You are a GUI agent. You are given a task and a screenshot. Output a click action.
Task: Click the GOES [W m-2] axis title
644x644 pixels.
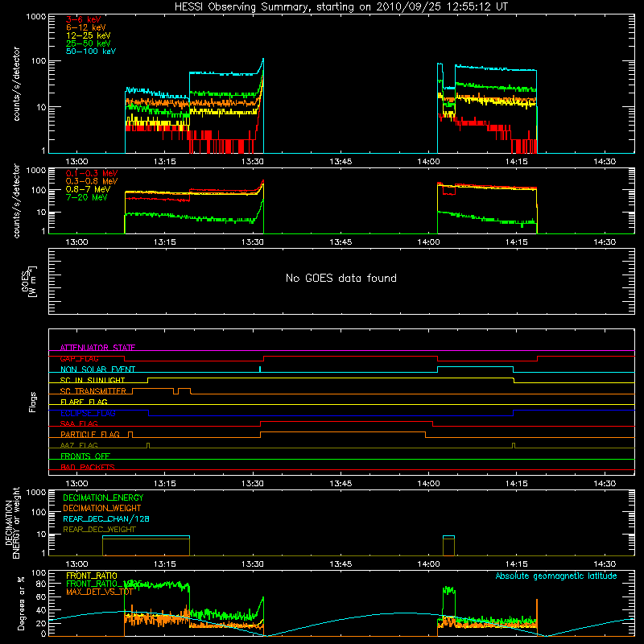[29, 282]
